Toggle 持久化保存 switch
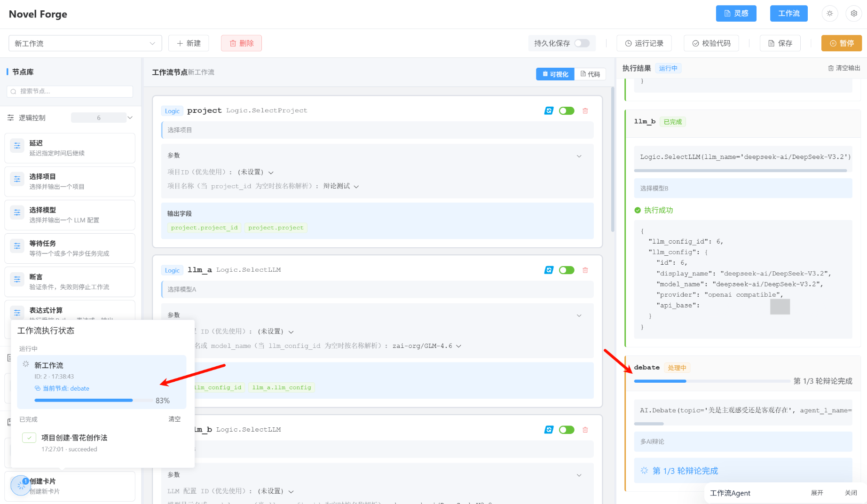Image resolution: width=867 pixels, height=504 pixels. (582, 43)
